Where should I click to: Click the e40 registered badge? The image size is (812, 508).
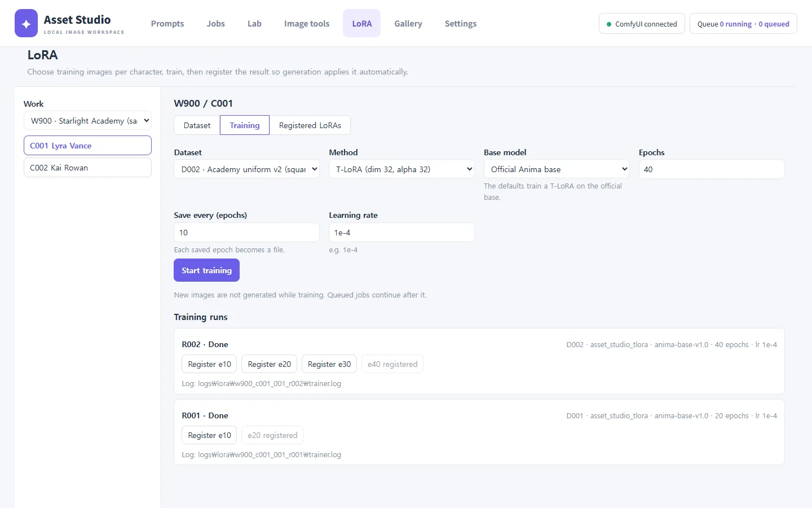(x=392, y=364)
